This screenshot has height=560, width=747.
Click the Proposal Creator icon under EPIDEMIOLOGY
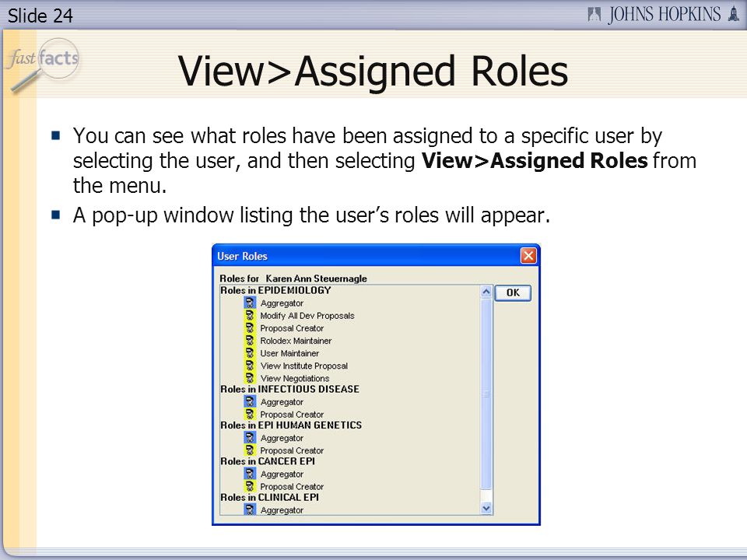[x=250, y=328]
